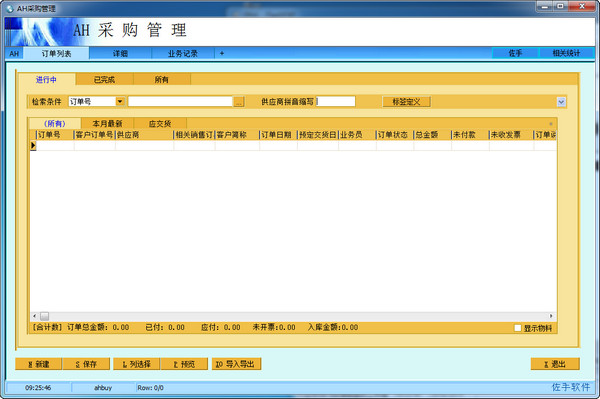This screenshot has width=600, height=399.
Task: Click the 订单号 column header
Action: [55, 135]
